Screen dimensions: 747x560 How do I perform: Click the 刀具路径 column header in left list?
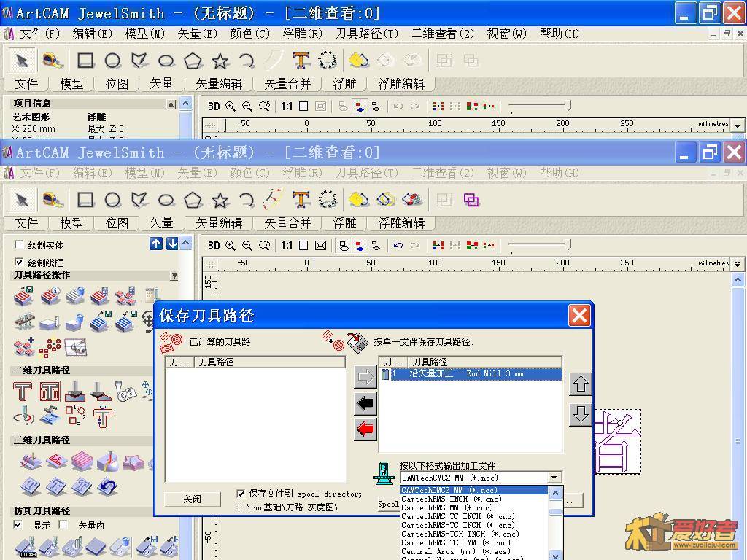tap(270, 362)
